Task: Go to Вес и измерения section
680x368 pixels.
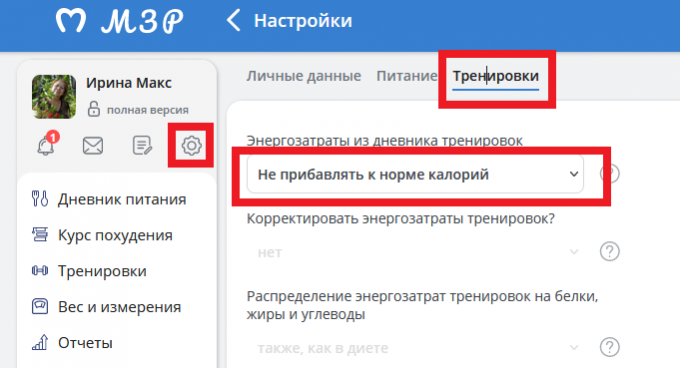Action: 107,307
